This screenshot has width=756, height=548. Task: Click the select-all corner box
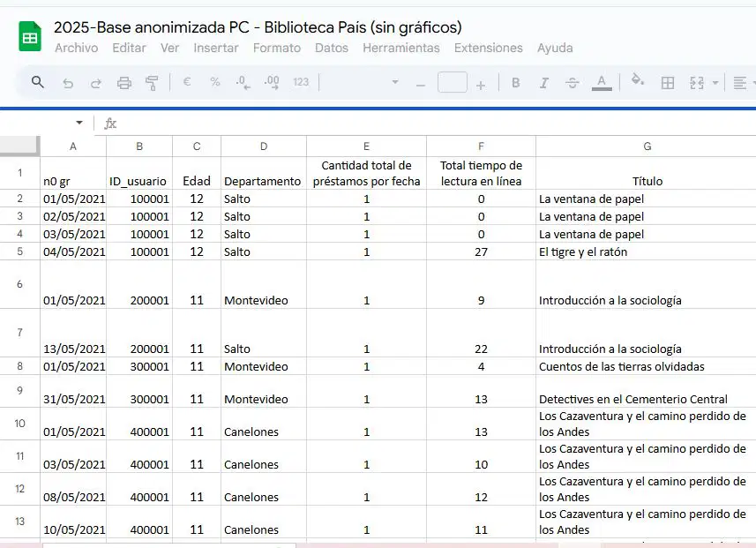(19, 146)
